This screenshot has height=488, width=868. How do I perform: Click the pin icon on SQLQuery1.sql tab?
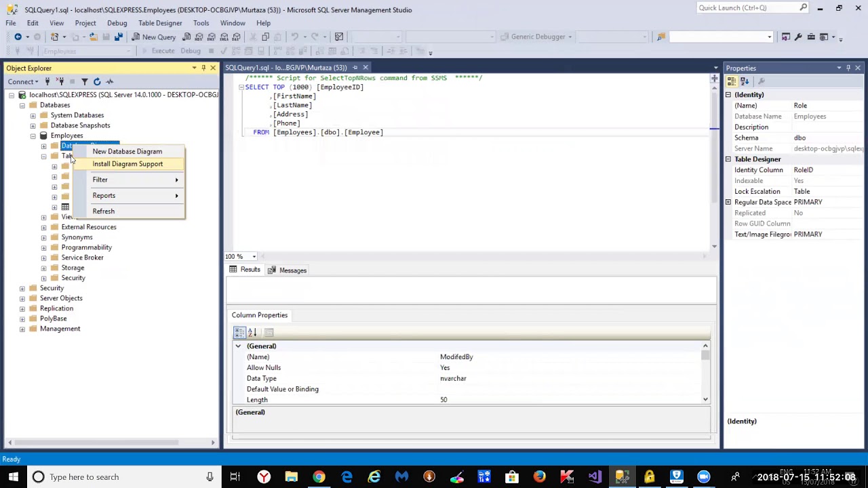[355, 67]
